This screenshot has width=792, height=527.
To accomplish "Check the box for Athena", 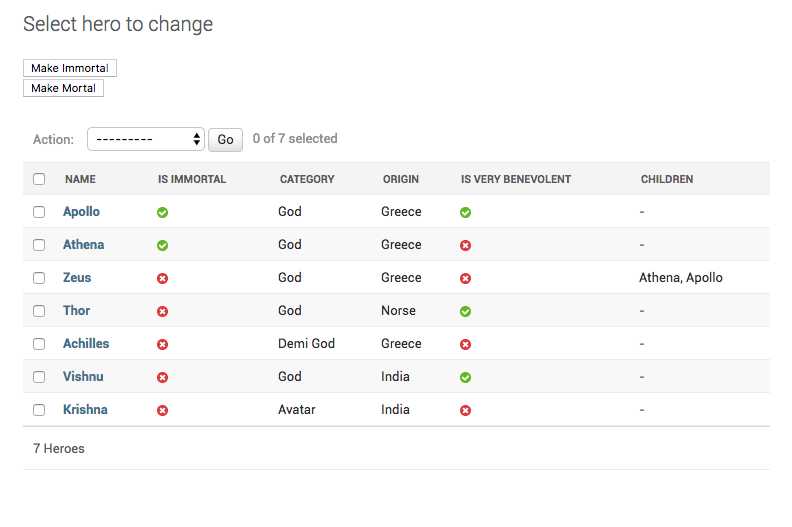I will [x=39, y=245].
